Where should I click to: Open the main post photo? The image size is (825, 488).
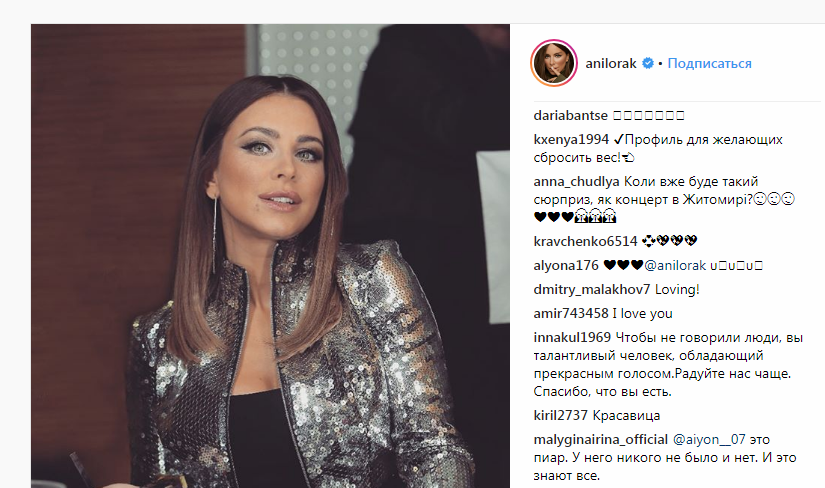pos(270,256)
